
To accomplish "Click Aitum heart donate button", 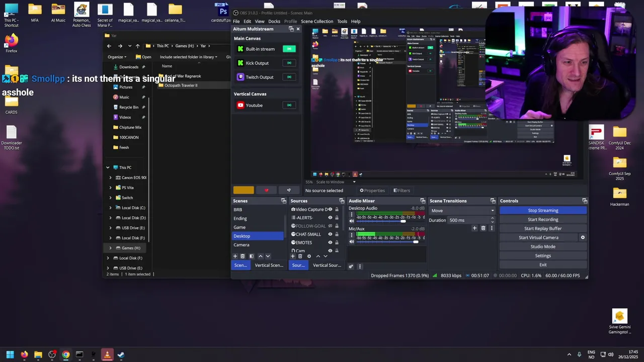I will (267, 190).
